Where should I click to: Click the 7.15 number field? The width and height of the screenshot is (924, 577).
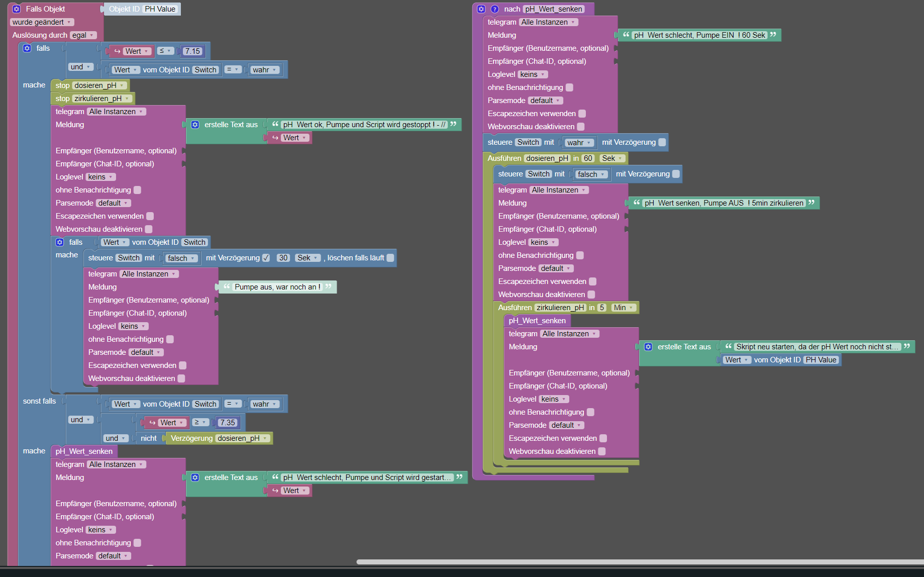[192, 51]
